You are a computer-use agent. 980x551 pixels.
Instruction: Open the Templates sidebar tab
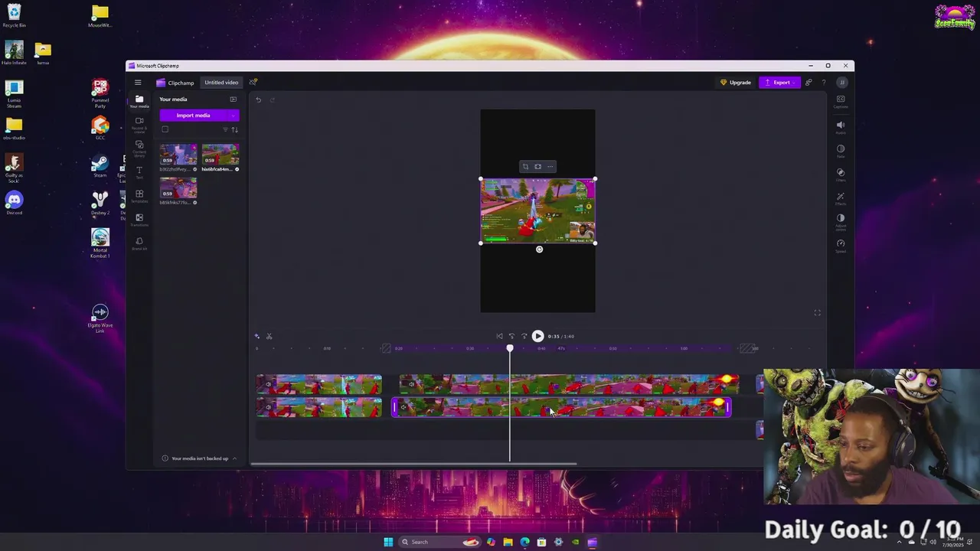(139, 196)
